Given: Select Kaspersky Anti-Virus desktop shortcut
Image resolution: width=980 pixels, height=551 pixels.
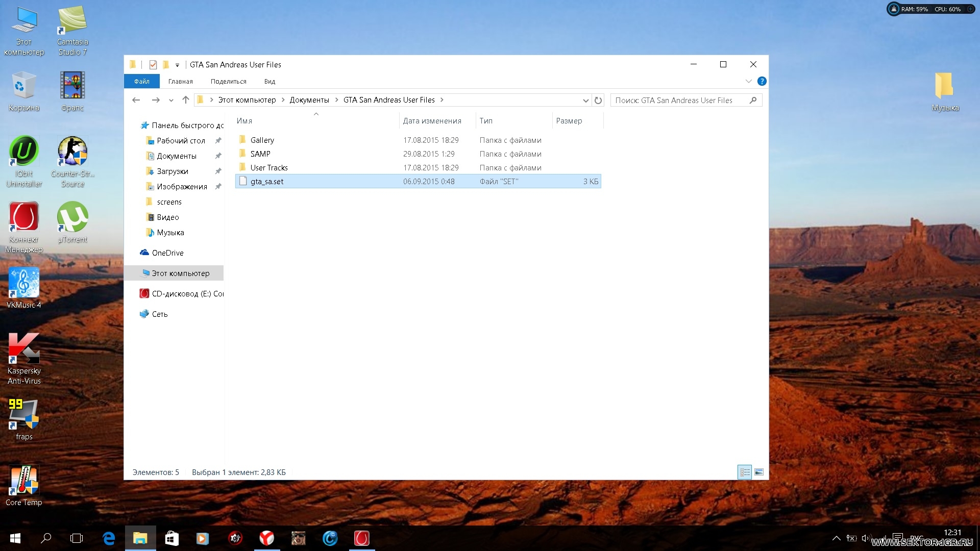Looking at the screenshot, I should [23, 359].
